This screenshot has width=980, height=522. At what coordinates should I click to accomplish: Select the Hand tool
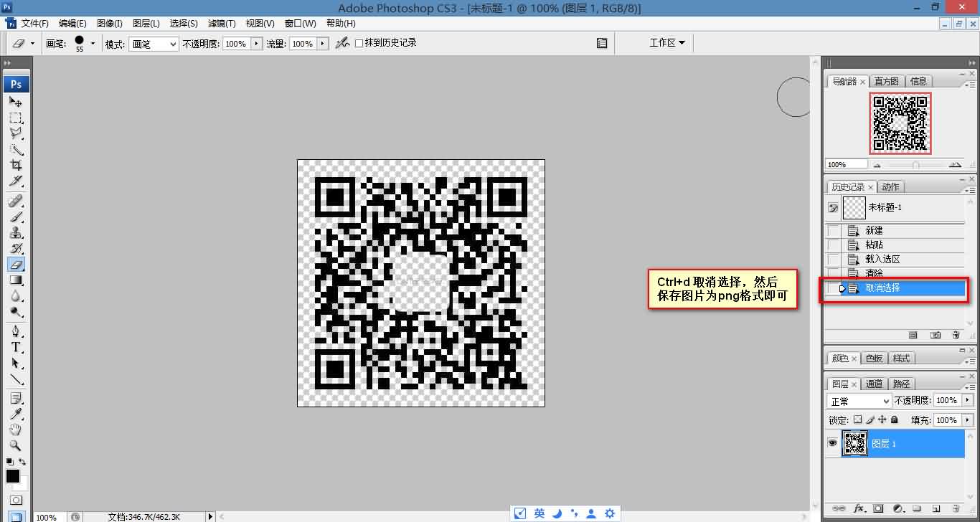click(16, 430)
